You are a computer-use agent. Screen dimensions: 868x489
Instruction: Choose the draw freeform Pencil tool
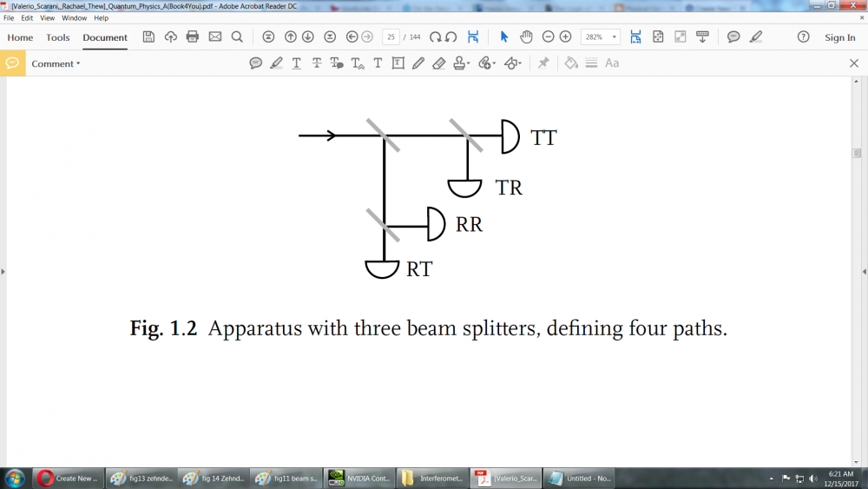[x=418, y=63]
